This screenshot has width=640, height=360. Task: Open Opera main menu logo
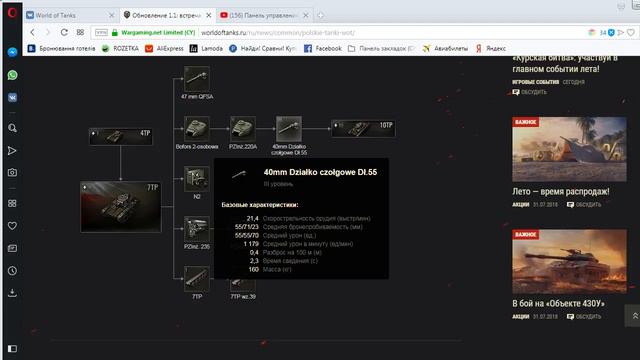[x=12, y=13]
